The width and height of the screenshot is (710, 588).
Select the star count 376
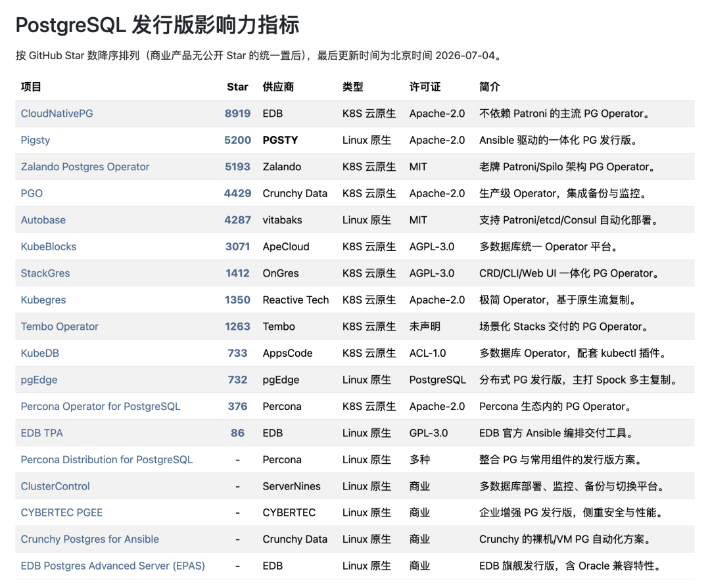pos(238,407)
